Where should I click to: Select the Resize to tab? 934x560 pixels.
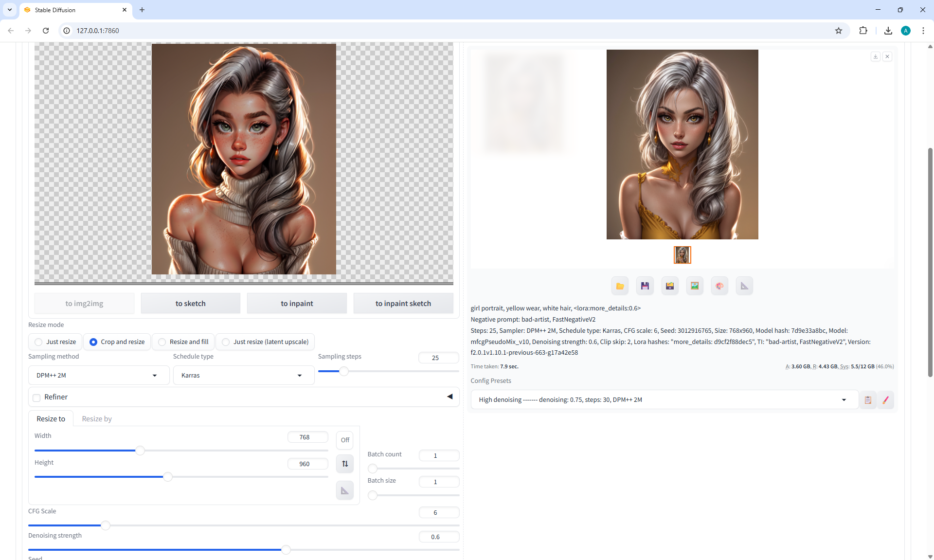(51, 419)
